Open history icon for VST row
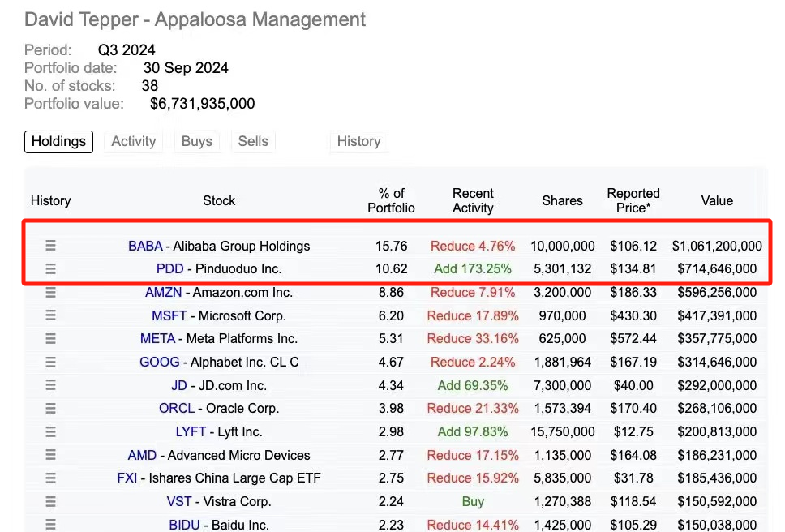Viewport: 785px width, 532px height. pyautogui.click(x=50, y=501)
